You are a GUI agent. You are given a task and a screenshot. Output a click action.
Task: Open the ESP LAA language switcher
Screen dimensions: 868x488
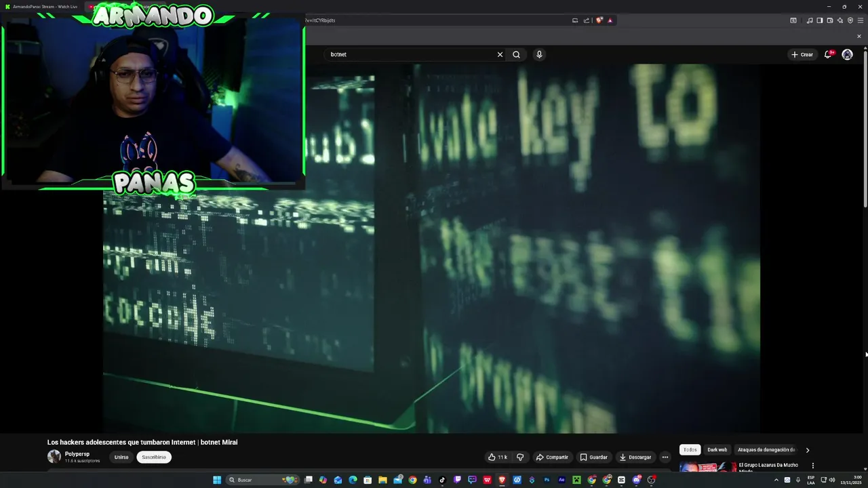click(x=811, y=480)
